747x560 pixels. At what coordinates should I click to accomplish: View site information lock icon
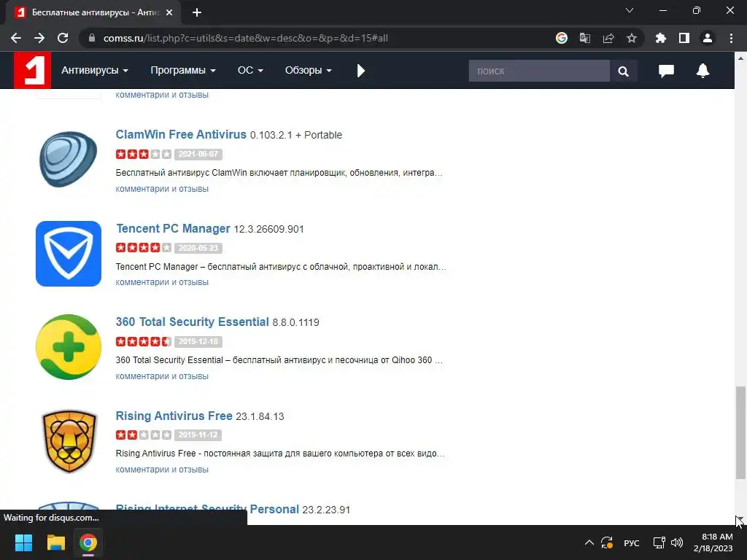(x=92, y=38)
